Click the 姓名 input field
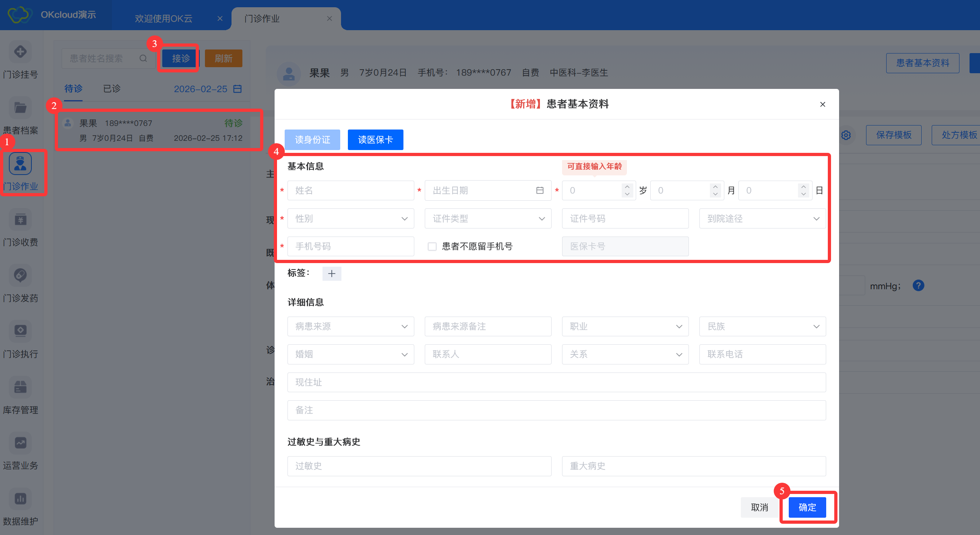The height and width of the screenshot is (535, 980). (350, 190)
